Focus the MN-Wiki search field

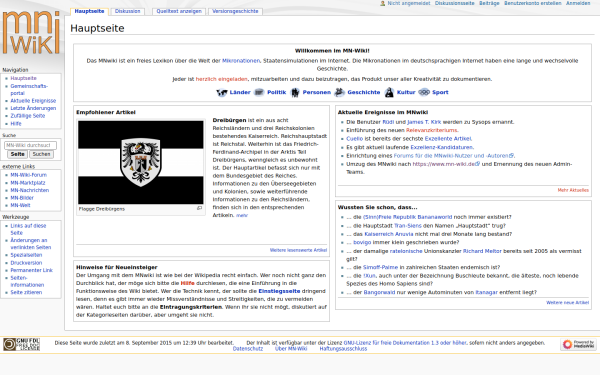(x=30, y=145)
